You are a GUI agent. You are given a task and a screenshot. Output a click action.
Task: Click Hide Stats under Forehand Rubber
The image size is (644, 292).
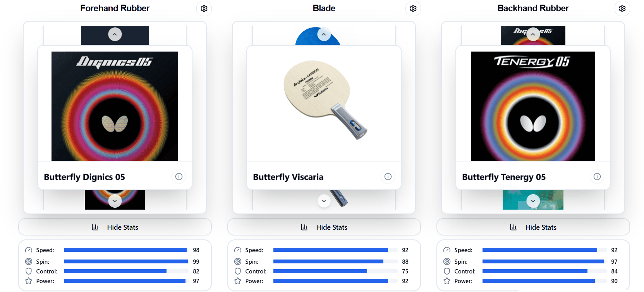(x=115, y=227)
